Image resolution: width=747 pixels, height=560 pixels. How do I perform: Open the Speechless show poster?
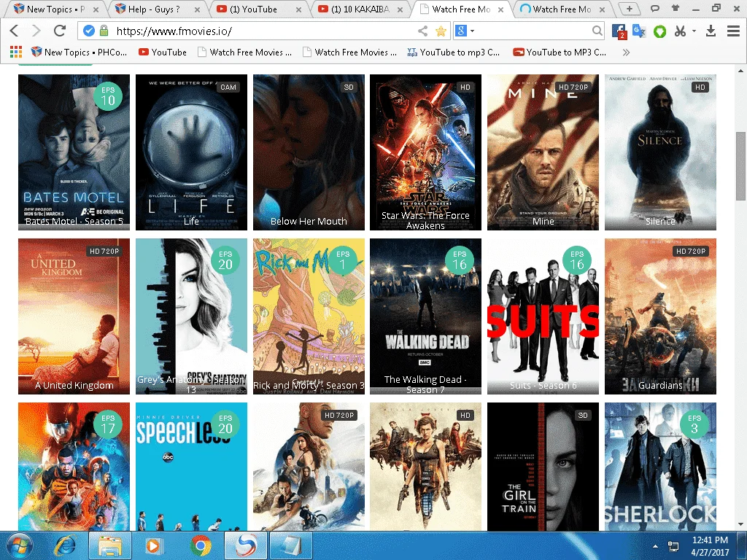(192, 467)
